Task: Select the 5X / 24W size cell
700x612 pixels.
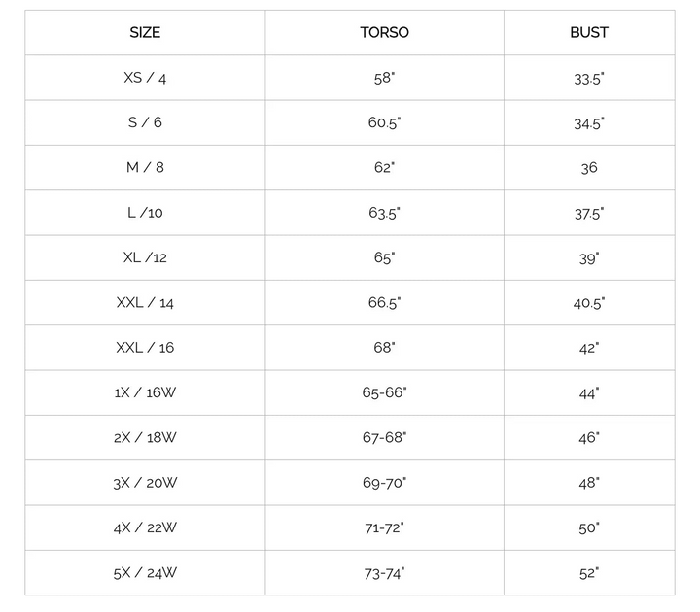Action: [x=145, y=573]
